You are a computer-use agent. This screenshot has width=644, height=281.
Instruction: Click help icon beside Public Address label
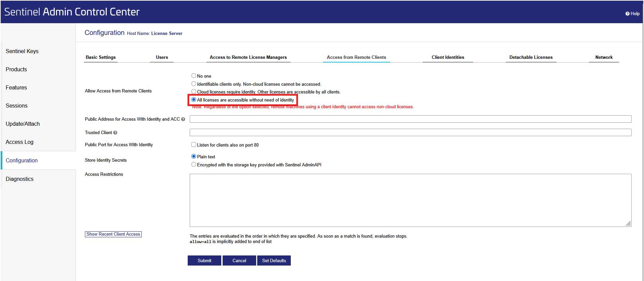183,119
